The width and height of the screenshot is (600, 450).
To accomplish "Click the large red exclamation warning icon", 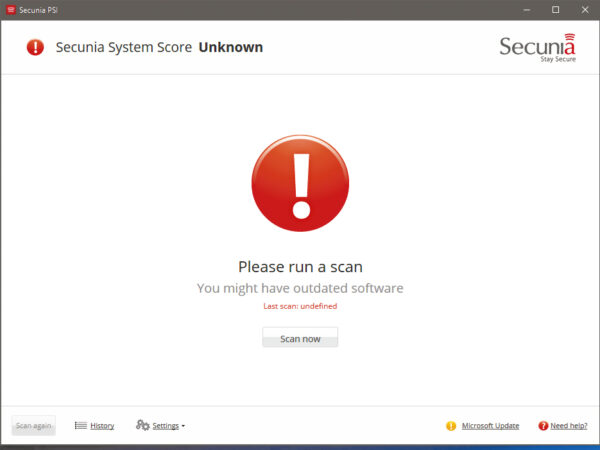I will click(300, 183).
